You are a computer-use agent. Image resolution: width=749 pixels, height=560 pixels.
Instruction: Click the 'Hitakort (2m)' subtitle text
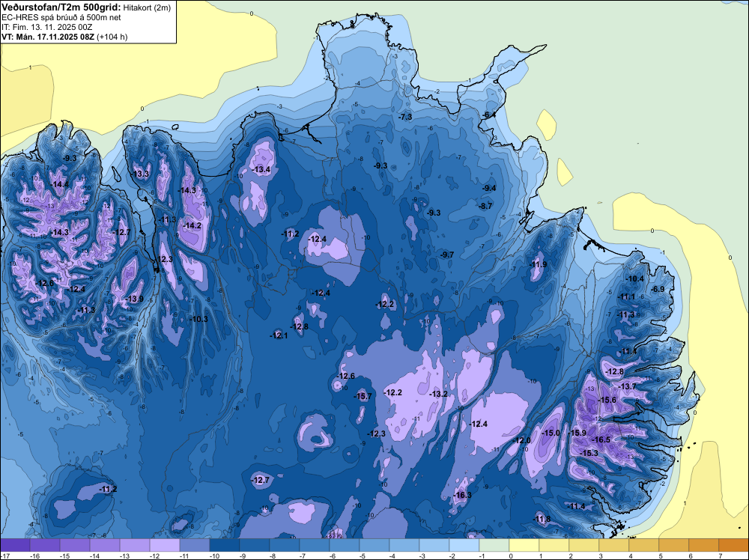click(x=147, y=7)
